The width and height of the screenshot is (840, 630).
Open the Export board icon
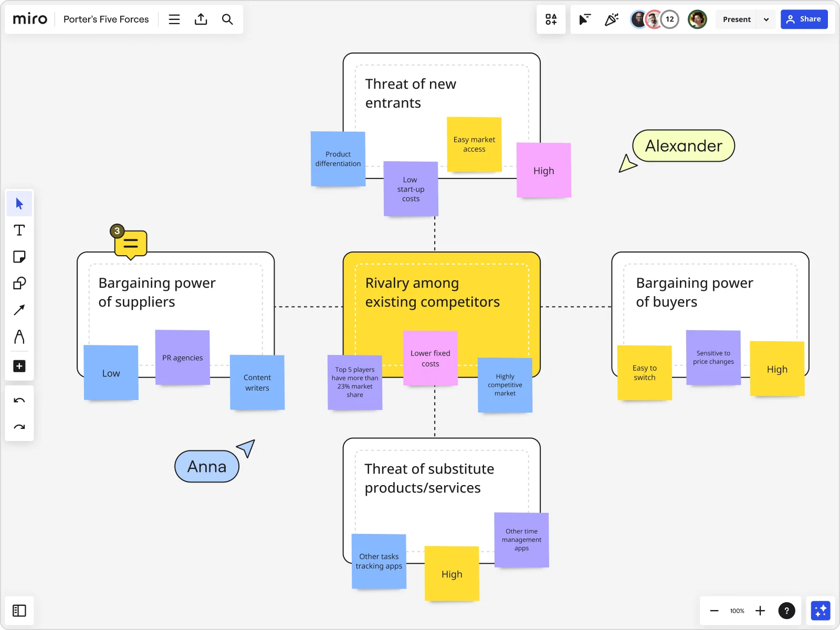(201, 19)
